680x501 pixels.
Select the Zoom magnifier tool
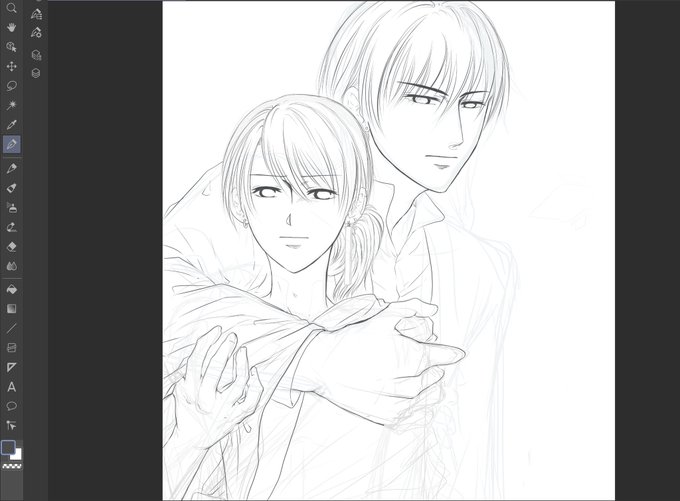pyautogui.click(x=11, y=8)
